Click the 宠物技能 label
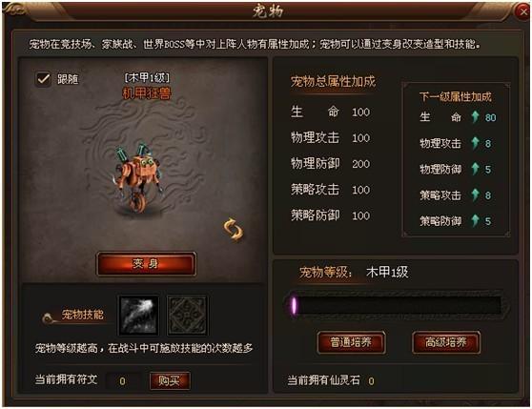This screenshot has width=532, height=409. pos(82,315)
